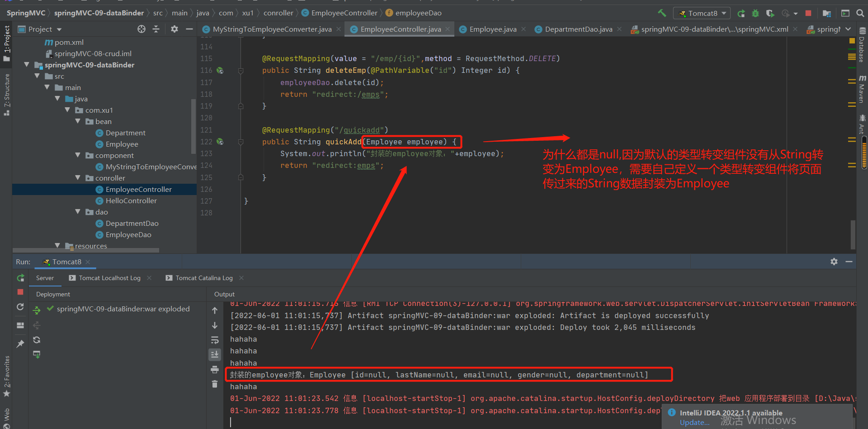The height and width of the screenshot is (429, 868).
Task: Click the run with coverage icon
Action: click(770, 13)
